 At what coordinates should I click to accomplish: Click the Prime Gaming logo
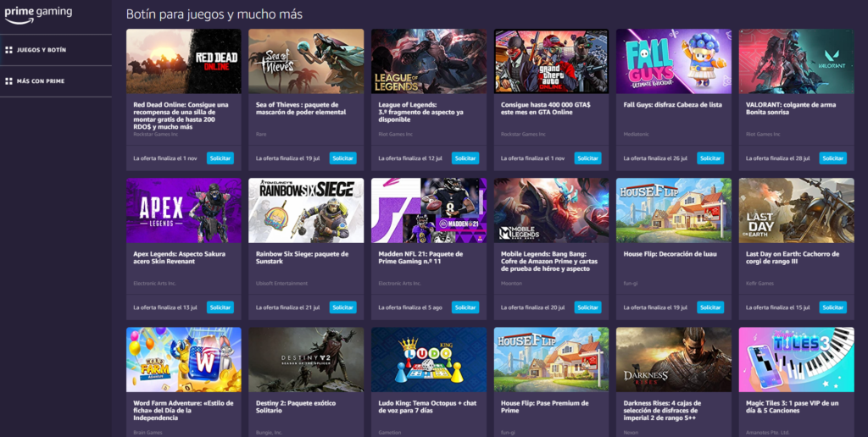coord(38,15)
